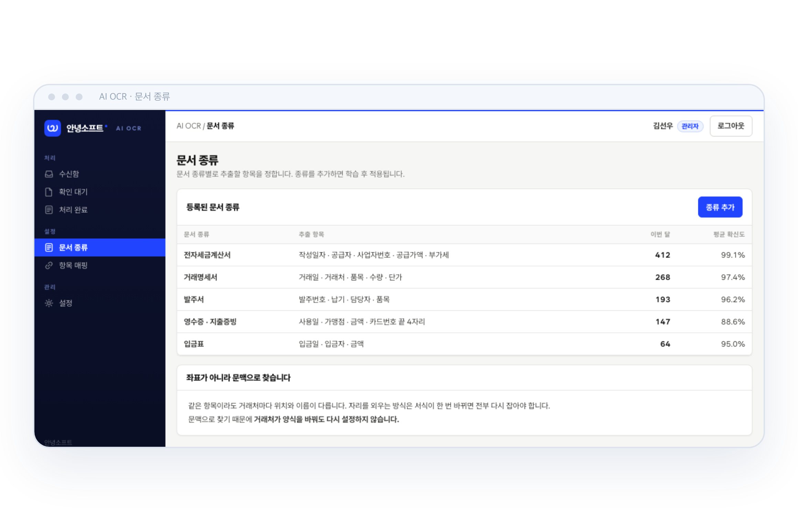Click the window title AI OCR · 문서 종류
Viewport: 798px width, 532px height.
click(134, 97)
